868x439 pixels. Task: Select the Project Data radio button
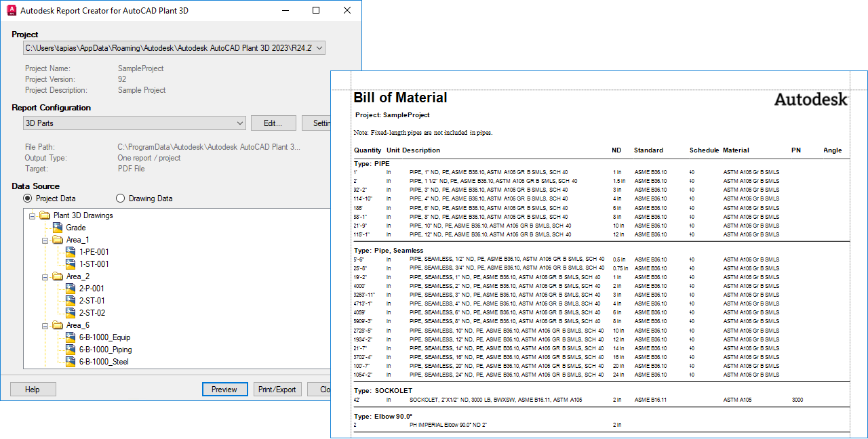28,198
